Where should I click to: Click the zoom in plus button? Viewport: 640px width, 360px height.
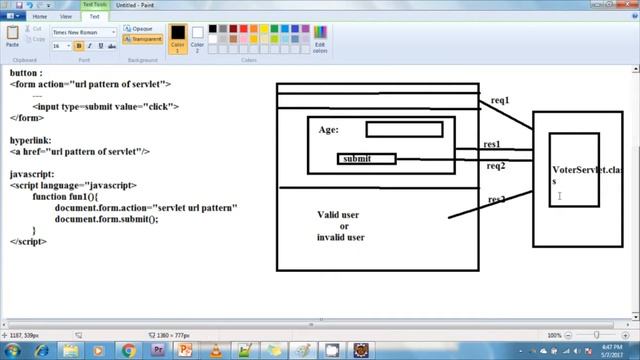(x=625, y=336)
